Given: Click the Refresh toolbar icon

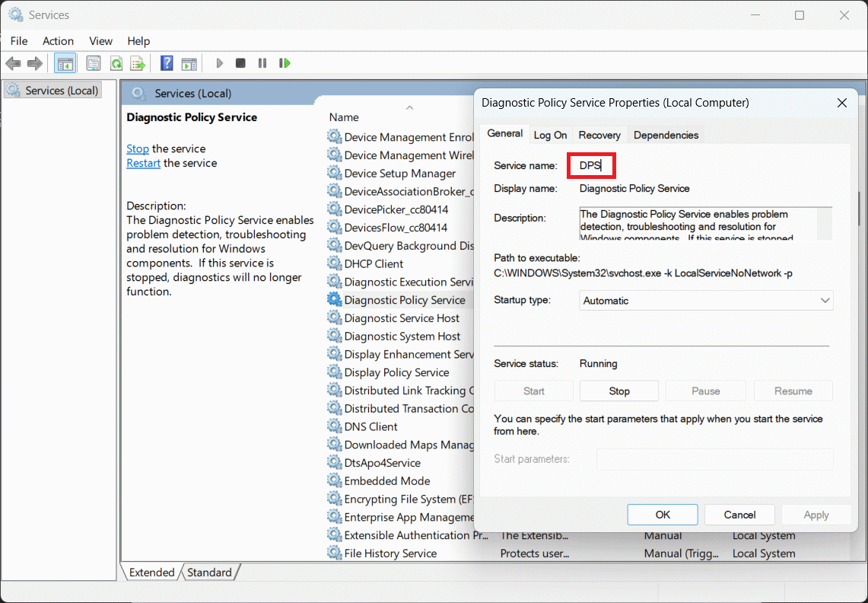Looking at the screenshot, I should 116,63.
